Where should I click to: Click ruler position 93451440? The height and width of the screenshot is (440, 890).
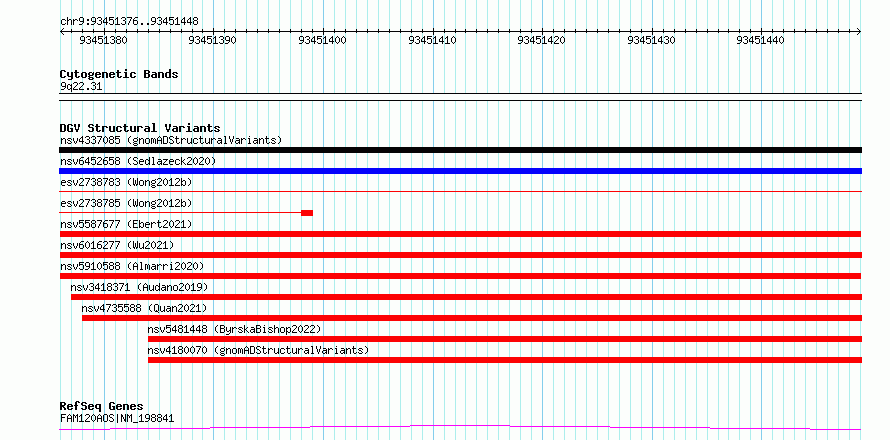click(761, 40)
